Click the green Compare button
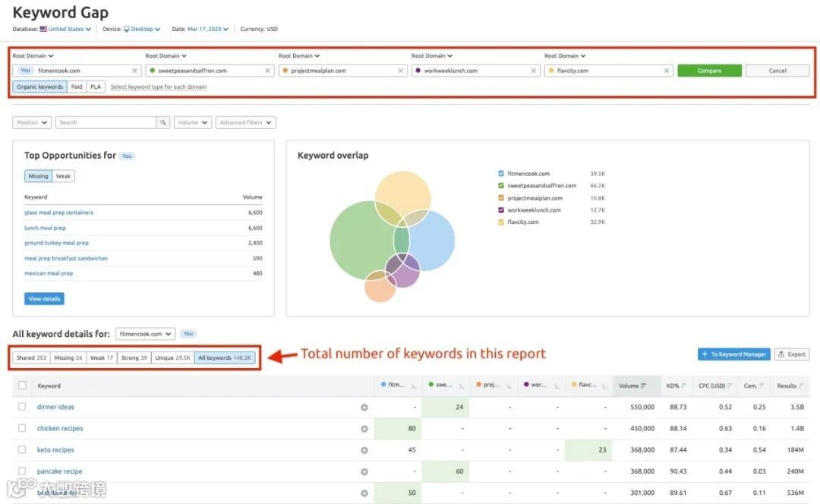The height and width of the screenshot is (504, 820). click(x=710, y=71)
